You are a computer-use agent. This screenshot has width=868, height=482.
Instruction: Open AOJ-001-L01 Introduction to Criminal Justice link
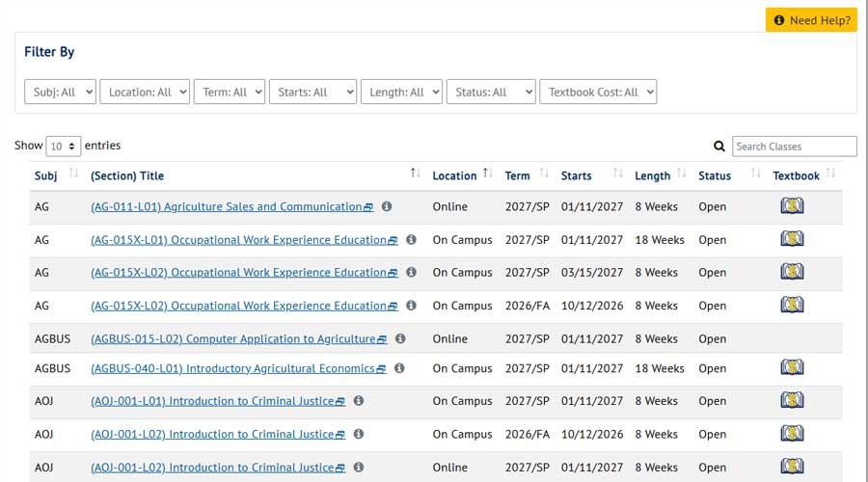point(218,401)
